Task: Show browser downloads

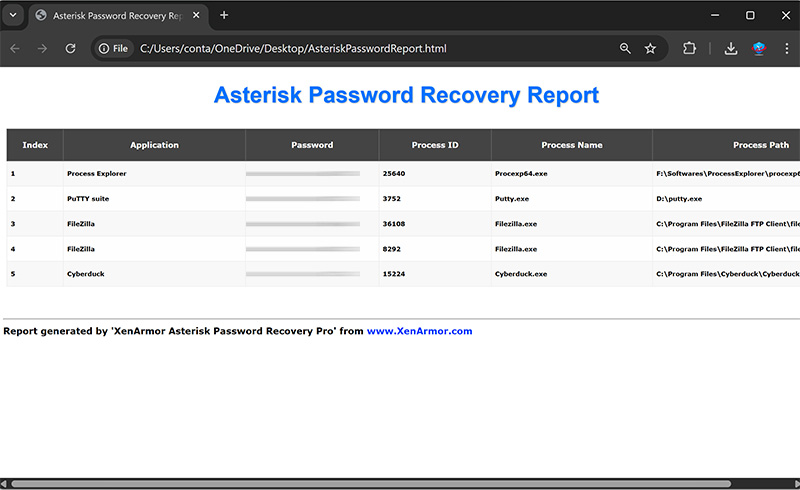Action: coord(731,48)
